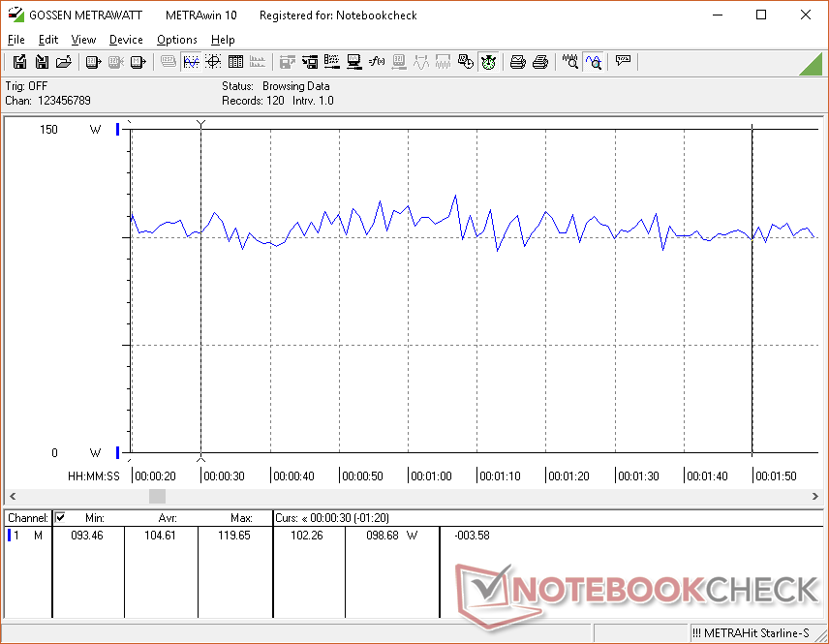Click the Trig: OFF label
The width and height of the screenshot is (829, 644).
pos(26,85)
